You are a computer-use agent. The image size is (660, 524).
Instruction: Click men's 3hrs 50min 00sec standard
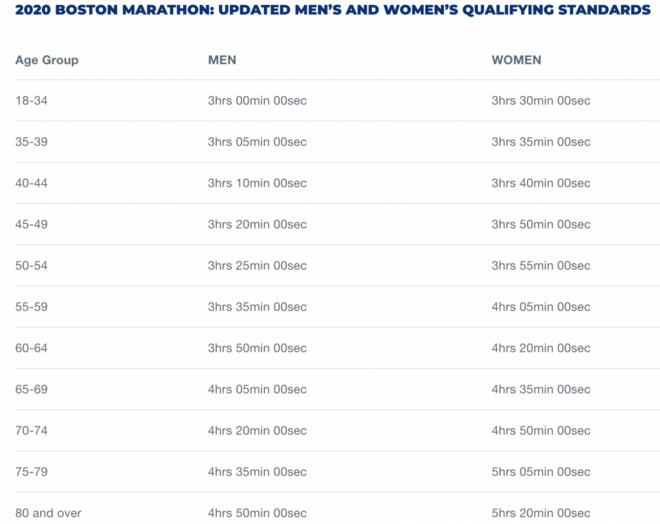click(257, 348)
